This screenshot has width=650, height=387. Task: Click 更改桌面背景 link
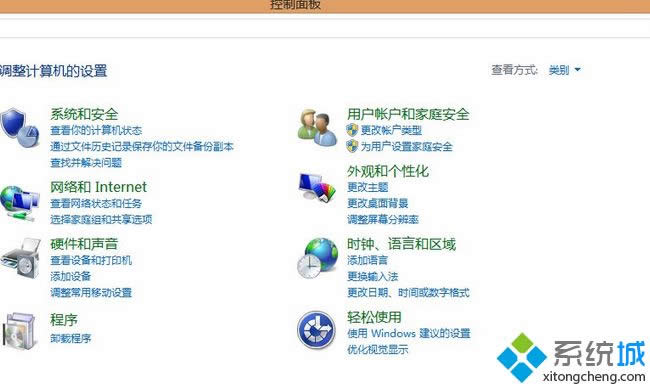[378, 203]
